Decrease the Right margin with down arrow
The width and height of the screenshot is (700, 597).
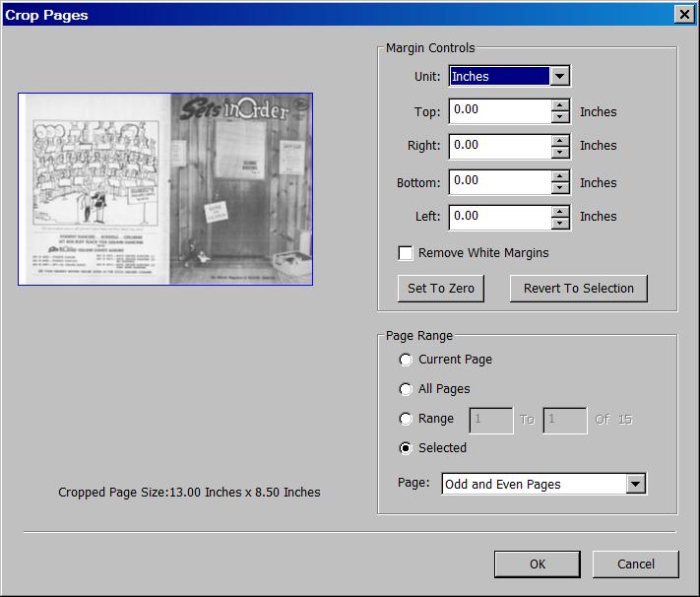tap(560, 153)
